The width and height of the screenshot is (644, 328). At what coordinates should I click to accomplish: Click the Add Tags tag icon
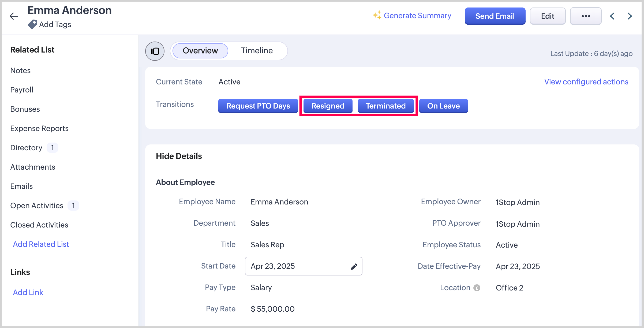[32, 24]
